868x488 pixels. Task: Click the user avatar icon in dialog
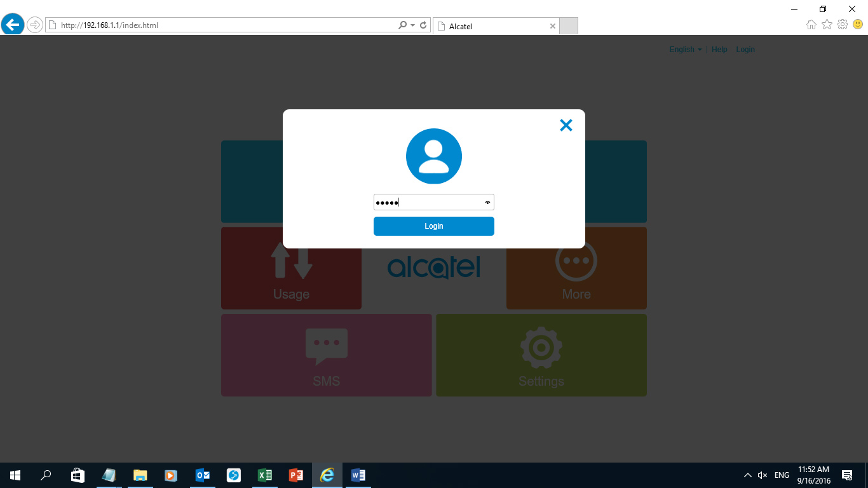[x=434, y=156]
